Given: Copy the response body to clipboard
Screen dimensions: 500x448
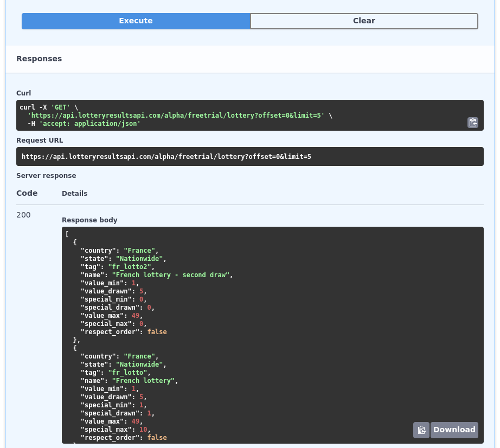Looking at the screenshot, I should pos(421,430).
